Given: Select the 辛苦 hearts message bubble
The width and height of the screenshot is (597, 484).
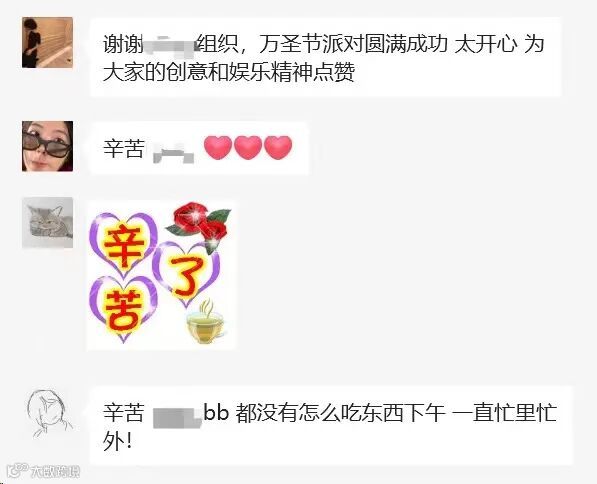Looking at the screenshot, I should [199, 148].
